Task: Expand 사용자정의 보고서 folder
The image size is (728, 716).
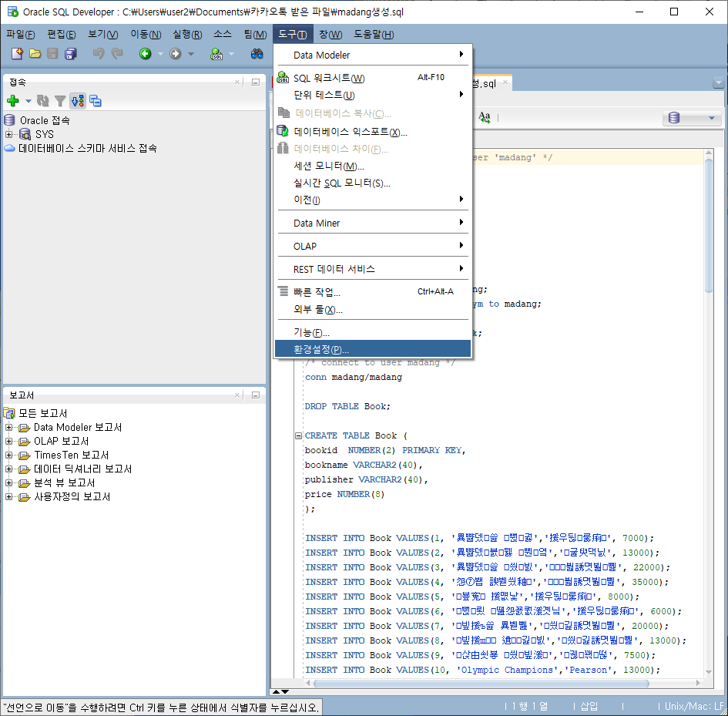Action: 8,496
